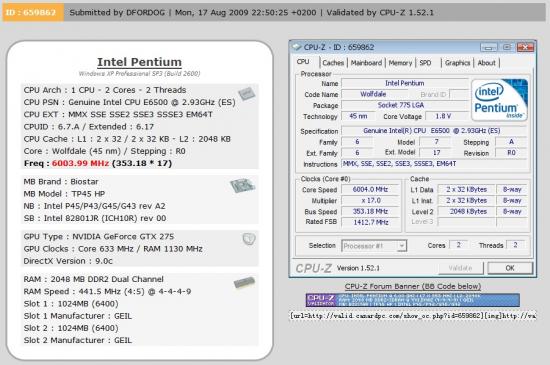This screenshot has height=365, width=550.
Task: Click the GPU icon beside GeForce GTX 275
Action: pos(249,239)
